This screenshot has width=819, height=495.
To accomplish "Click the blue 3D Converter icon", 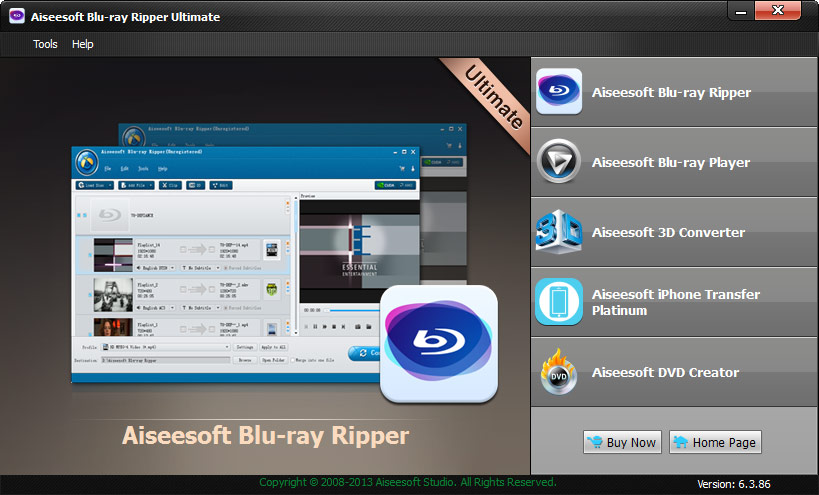I will (x=559, y=232).
